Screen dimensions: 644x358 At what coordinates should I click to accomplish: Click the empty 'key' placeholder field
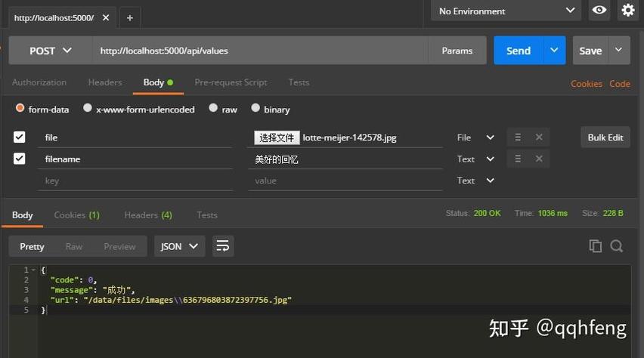pyautogui.click(x=135, y=181)
